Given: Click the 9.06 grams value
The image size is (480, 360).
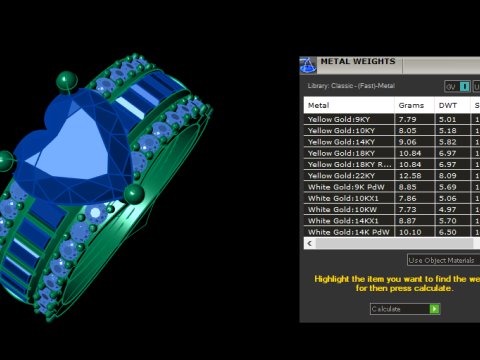Looking at the screenshot, I should click(407, 142).
